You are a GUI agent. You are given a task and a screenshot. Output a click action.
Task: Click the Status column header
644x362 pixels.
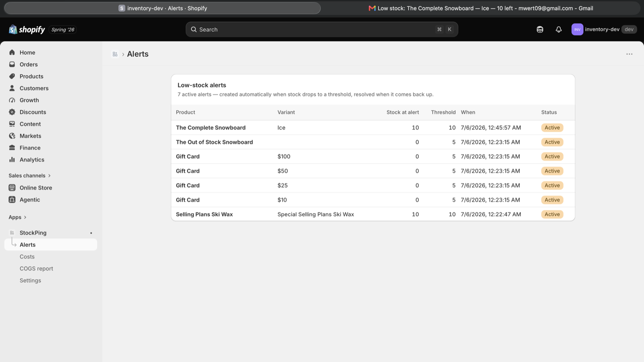coord(549,112)
